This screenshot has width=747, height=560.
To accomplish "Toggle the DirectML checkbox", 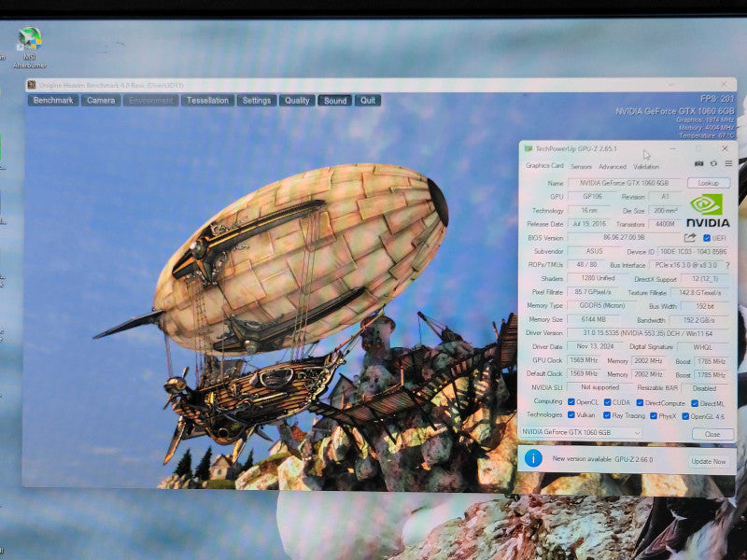I will tap(695, 403).
